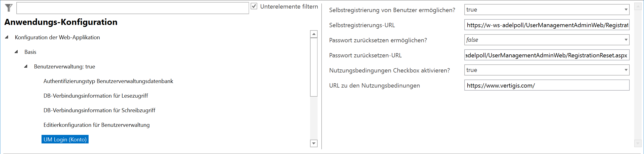644x154 pixels.
Task: Click into the Selbstregistrierungs-URL field
Action: (x=546, y=25)
